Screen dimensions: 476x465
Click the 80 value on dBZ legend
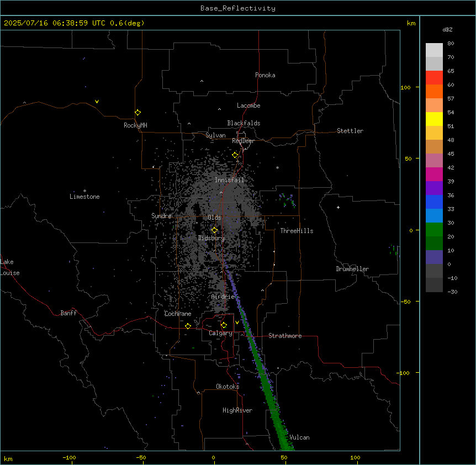(451, 44)
